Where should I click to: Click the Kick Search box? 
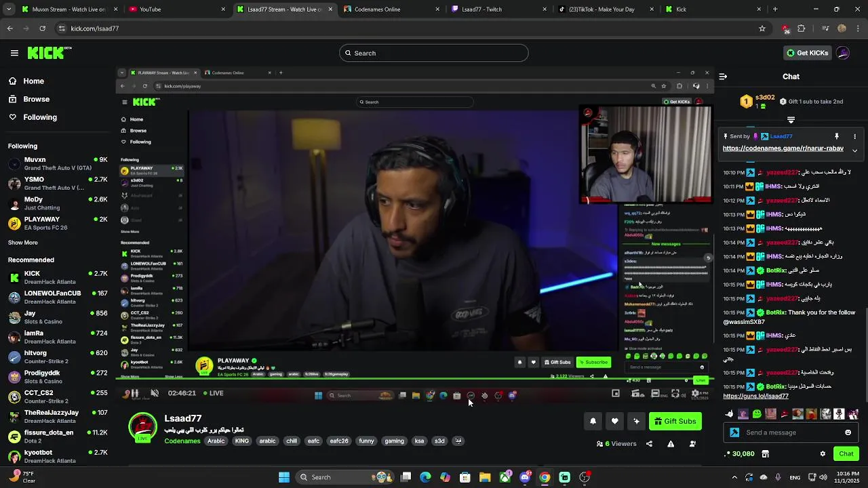coord(434,53)
